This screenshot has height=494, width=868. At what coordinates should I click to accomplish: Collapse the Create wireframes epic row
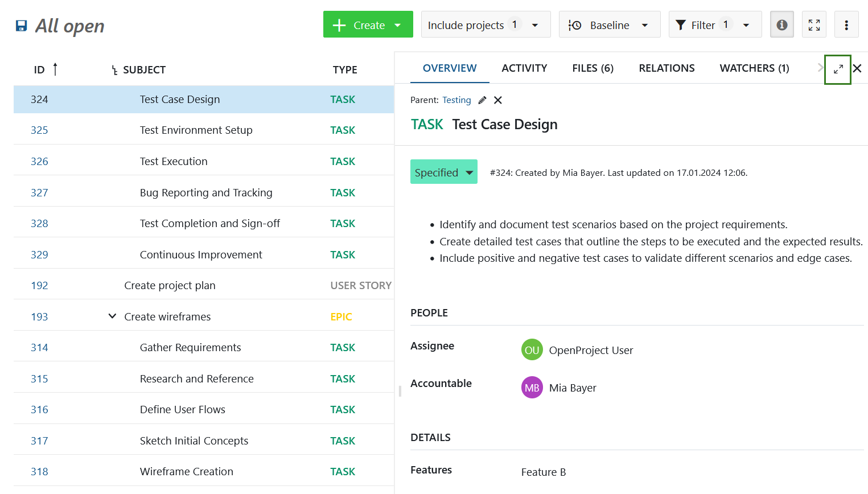(112, 316)
